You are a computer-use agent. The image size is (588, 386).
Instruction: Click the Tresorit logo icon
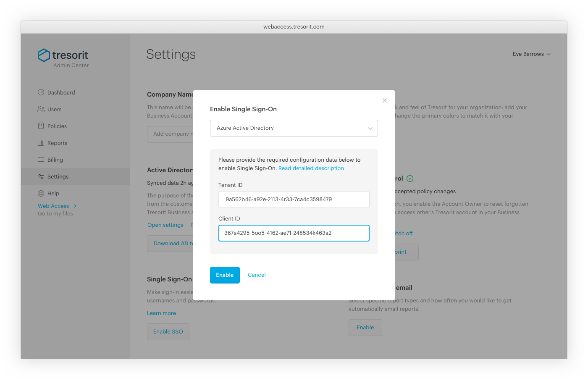(44, 55)
